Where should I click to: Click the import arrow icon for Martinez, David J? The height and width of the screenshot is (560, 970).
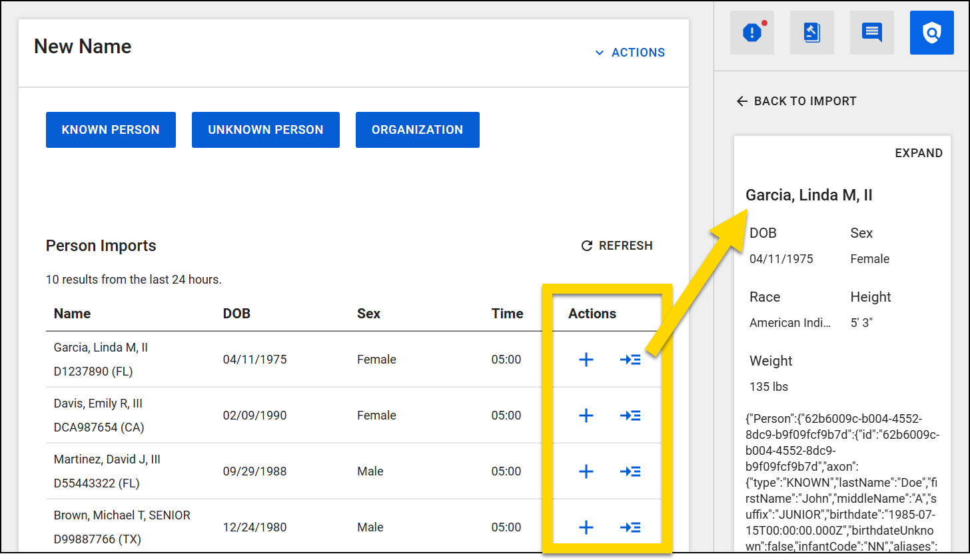tap(630, 471)
